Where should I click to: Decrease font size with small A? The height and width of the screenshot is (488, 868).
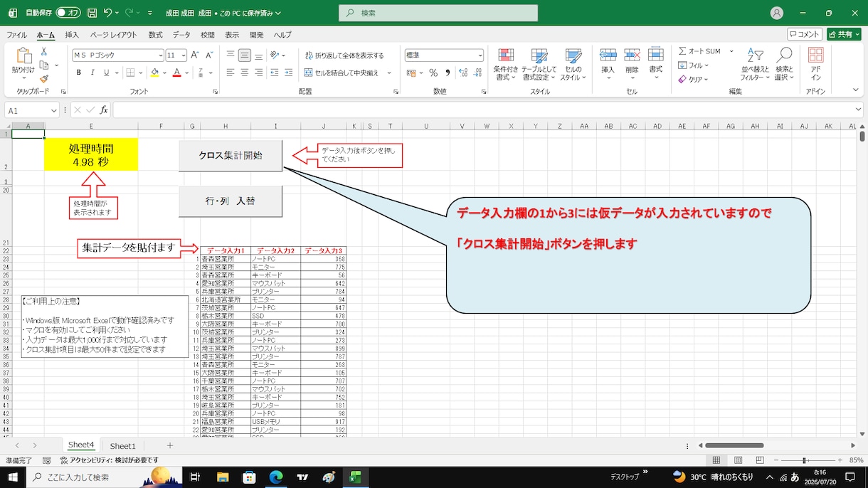[x=208, y=55]
